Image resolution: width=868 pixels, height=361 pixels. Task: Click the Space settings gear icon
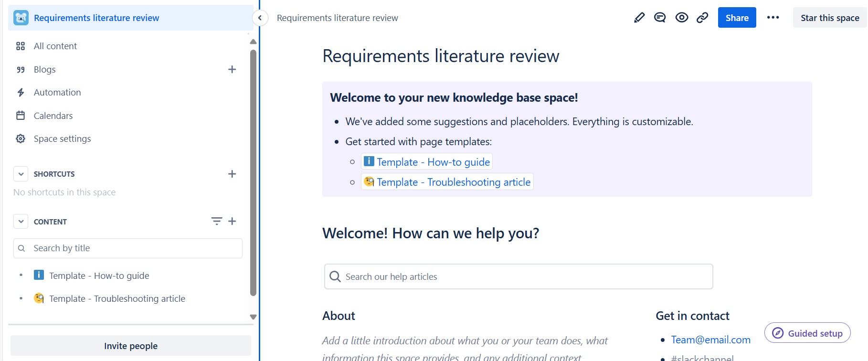[21, 138]
